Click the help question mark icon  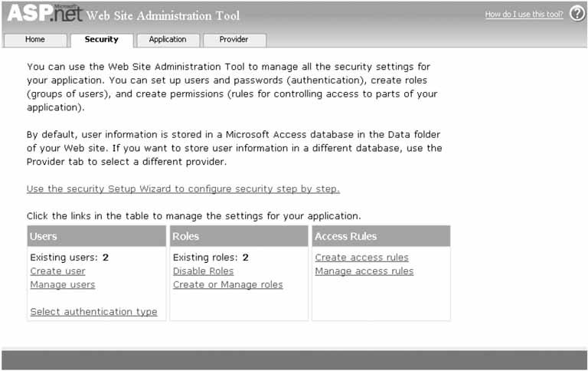[577, 14]
